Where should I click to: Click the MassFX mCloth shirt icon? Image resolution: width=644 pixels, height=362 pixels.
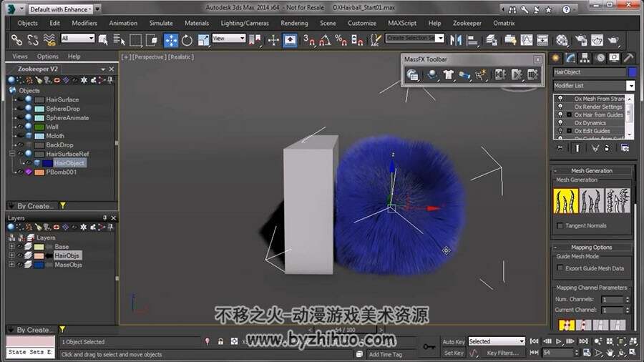click(448, 74)
